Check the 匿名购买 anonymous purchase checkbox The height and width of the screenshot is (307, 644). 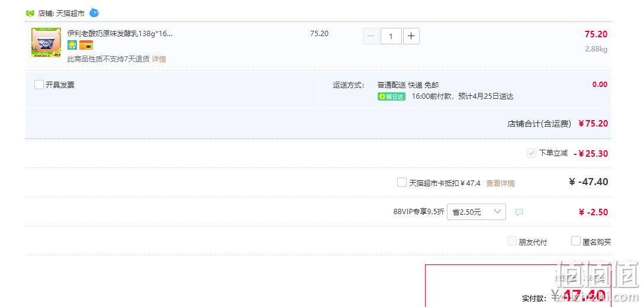[576, 241]
